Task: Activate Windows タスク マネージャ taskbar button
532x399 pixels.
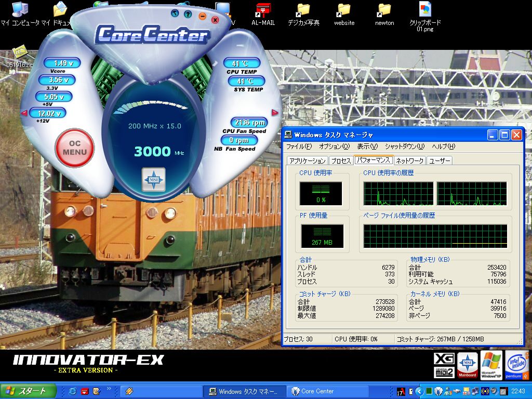Action: tap(244, 392)
